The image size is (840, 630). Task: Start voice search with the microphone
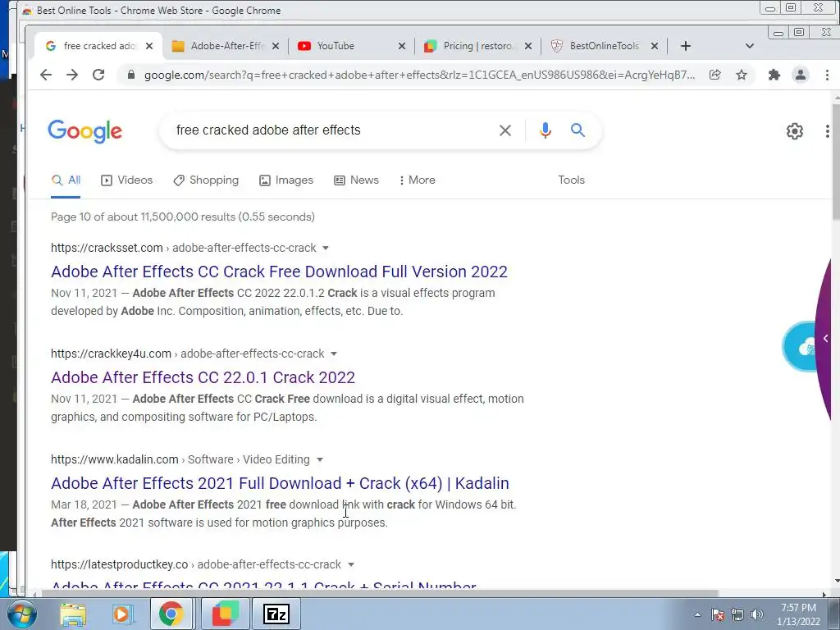(x=546, y=130)
